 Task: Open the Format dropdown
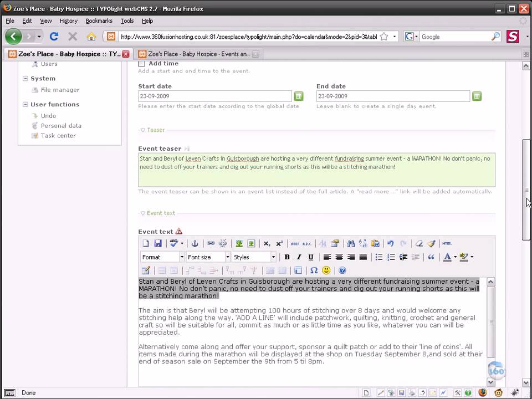tap(162, 257)
